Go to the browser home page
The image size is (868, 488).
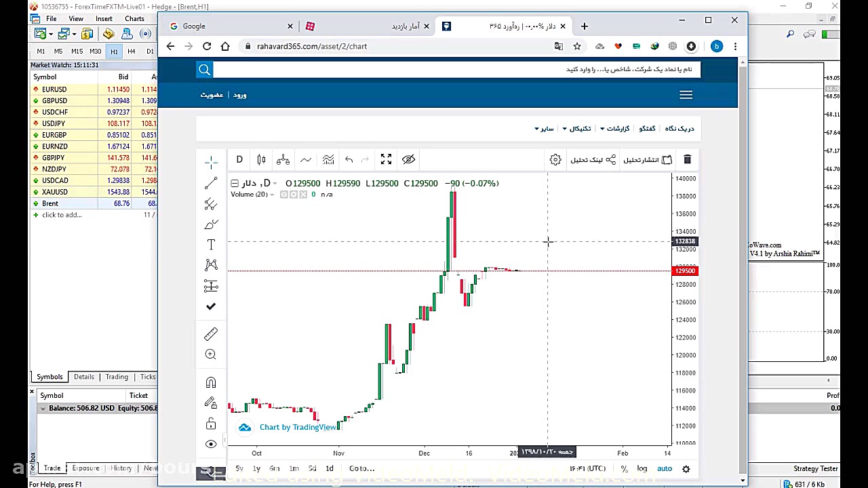(225, 46)
